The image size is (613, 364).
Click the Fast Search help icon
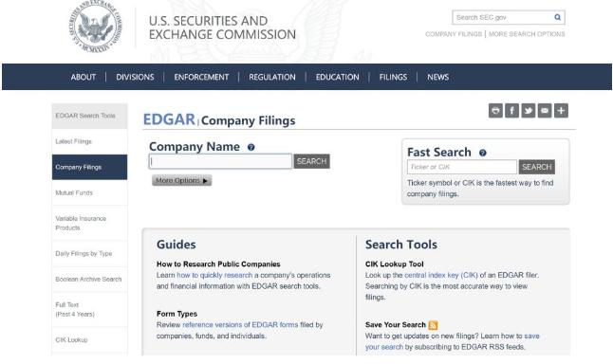(483, 153)
